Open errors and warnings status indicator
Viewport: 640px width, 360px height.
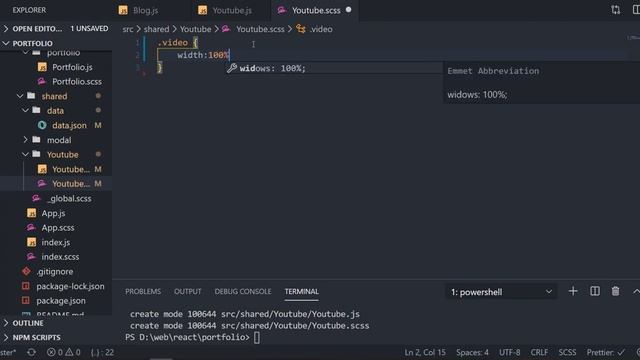pyautogui.click(x=64, y=352)
